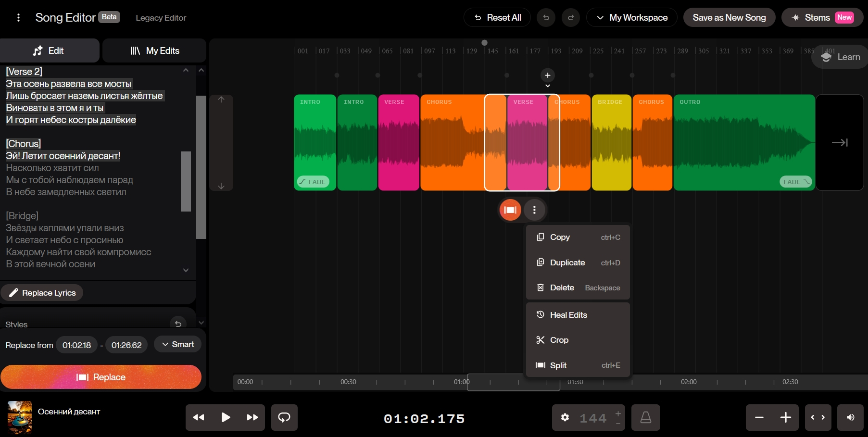Click the down arrow on left track strip
Viewport: 868px width, 437px height.
221,186
